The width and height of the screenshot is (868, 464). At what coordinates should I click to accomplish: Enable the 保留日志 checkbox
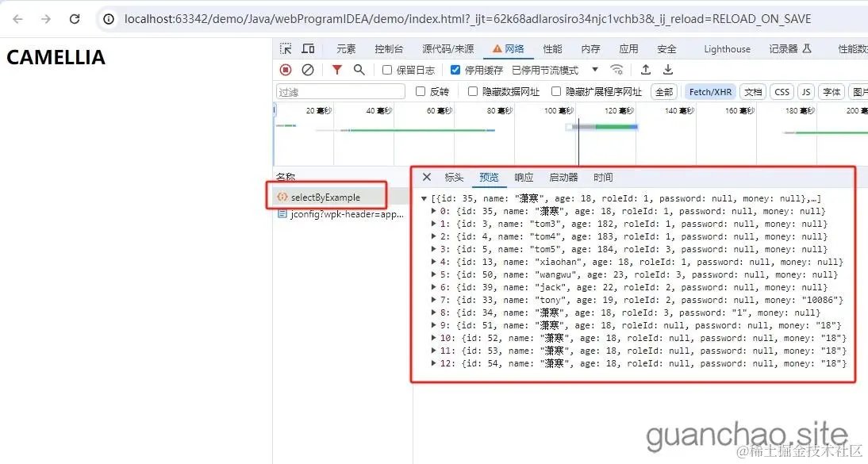click(x=387, y=70)
